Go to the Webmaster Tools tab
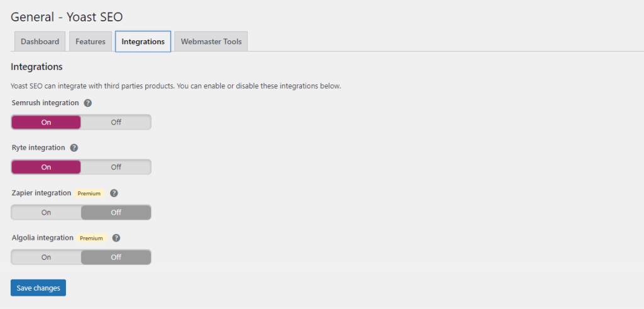Image resolution: width=644 pixels, height=309 pixels. 211,42
